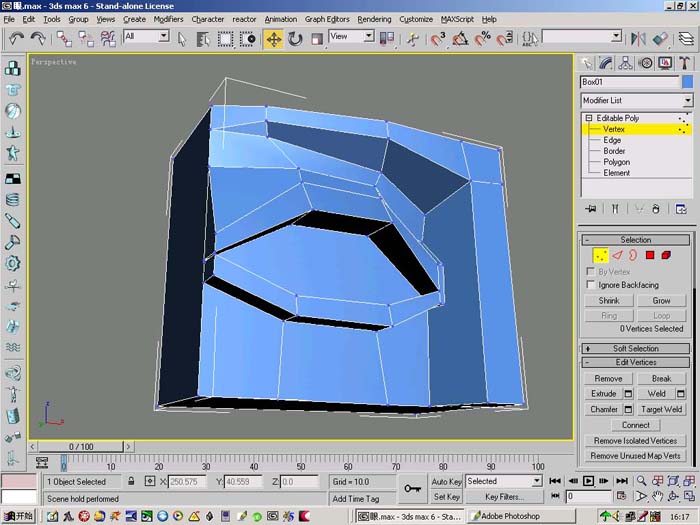700x525 pixels.
Task: Click the Box01 object name field
Action: pyautogui.click(x=629, y=82)
